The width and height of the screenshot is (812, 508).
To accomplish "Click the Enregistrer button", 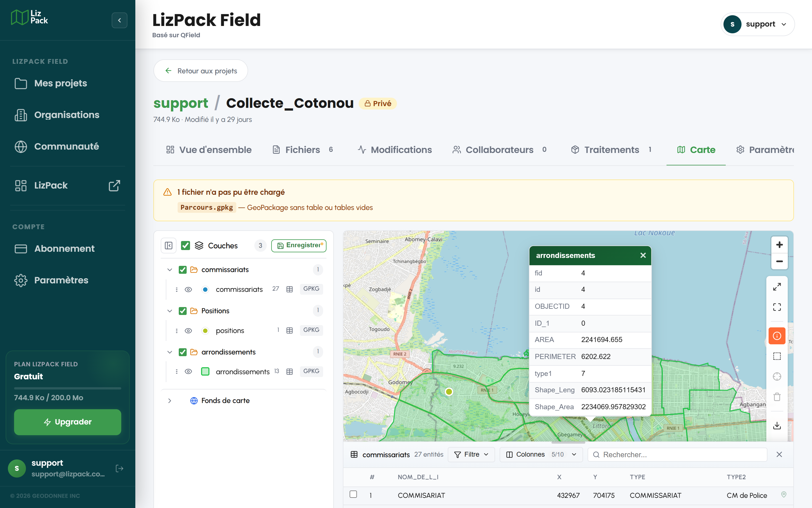I will [x=299, y=245].
